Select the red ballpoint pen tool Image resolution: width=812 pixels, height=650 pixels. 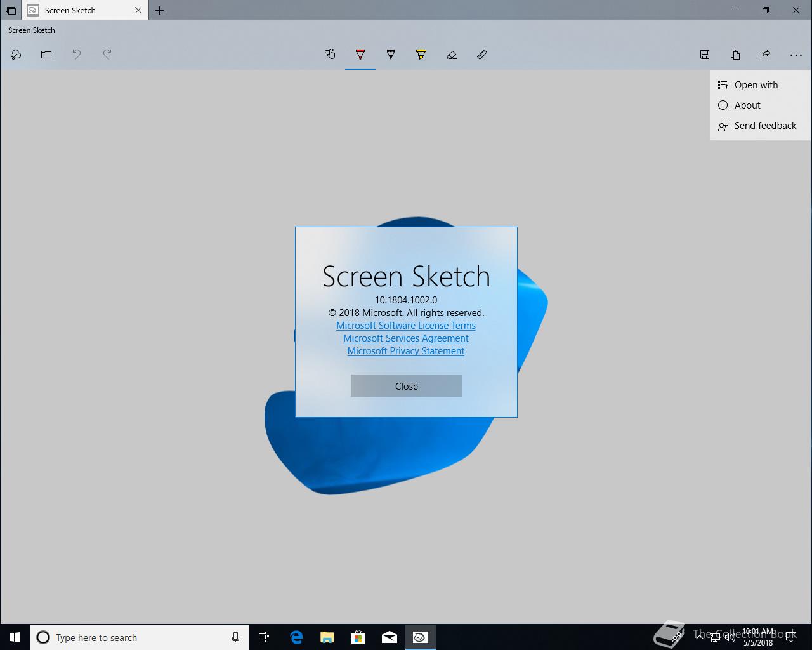coord(360,55)
